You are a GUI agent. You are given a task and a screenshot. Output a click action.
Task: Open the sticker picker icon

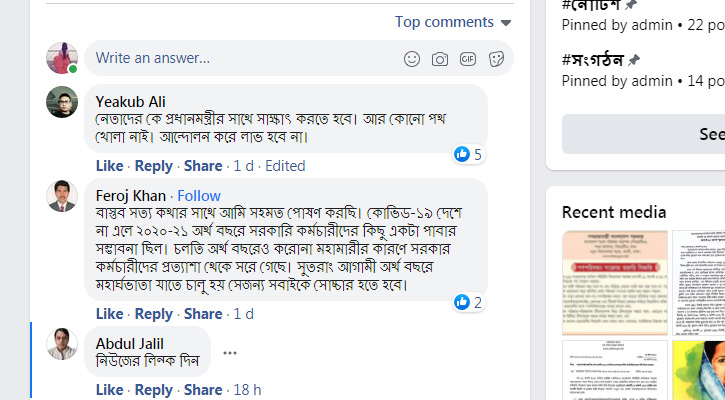496,59
